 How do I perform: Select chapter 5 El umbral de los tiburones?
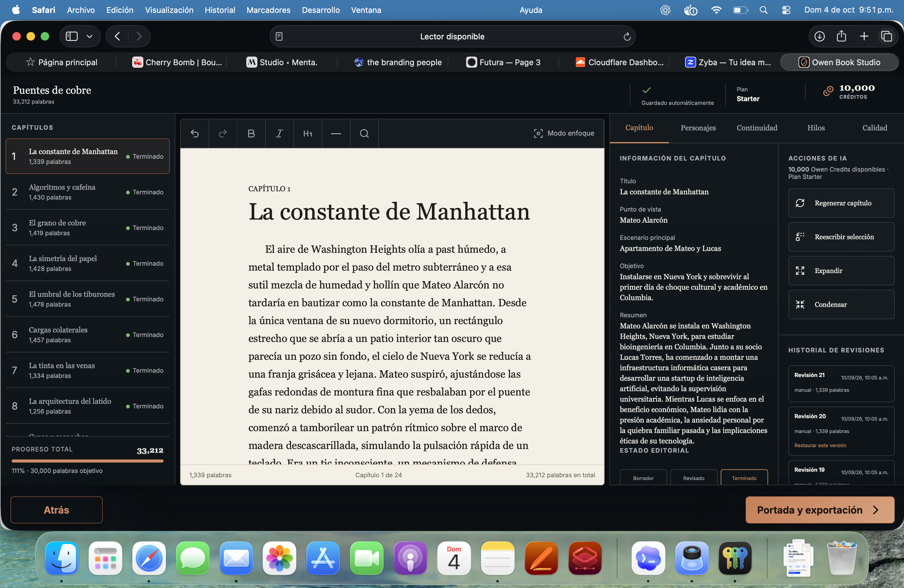point(88,299)
